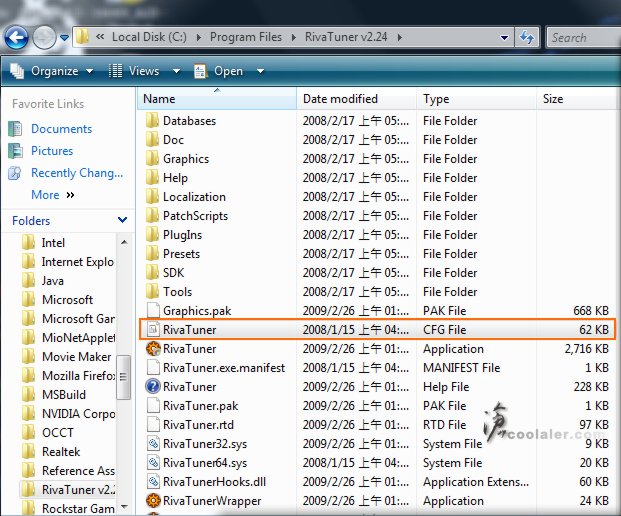
Task: Select RivaTuner.exe.manifest file icon
Action: click(153, 367)
